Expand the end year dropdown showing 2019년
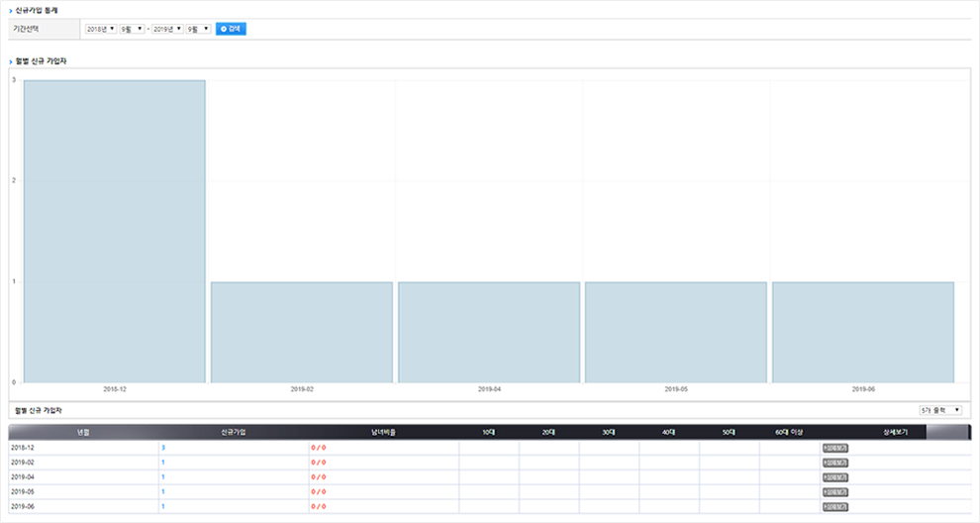This screenshot has height=523, width=980. tap(167, 29)
